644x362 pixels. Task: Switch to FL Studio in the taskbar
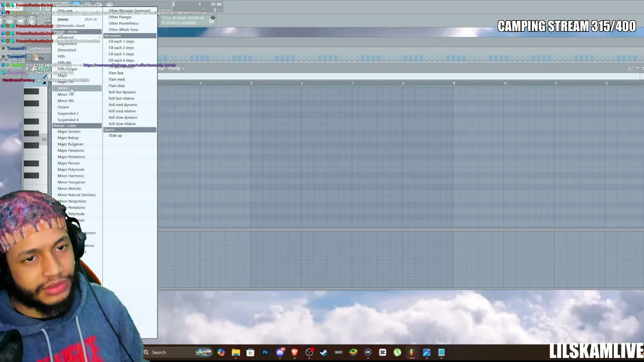point(412,352)
